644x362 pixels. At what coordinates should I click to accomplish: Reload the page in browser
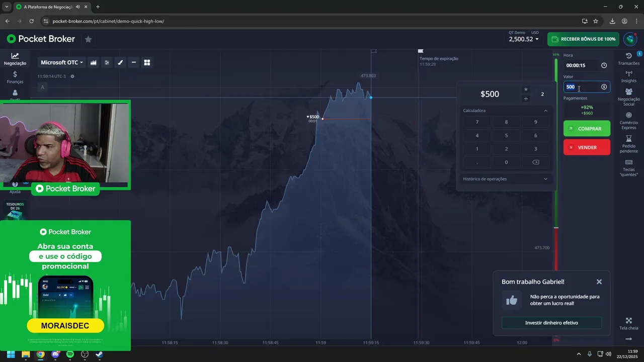(32, 21)
